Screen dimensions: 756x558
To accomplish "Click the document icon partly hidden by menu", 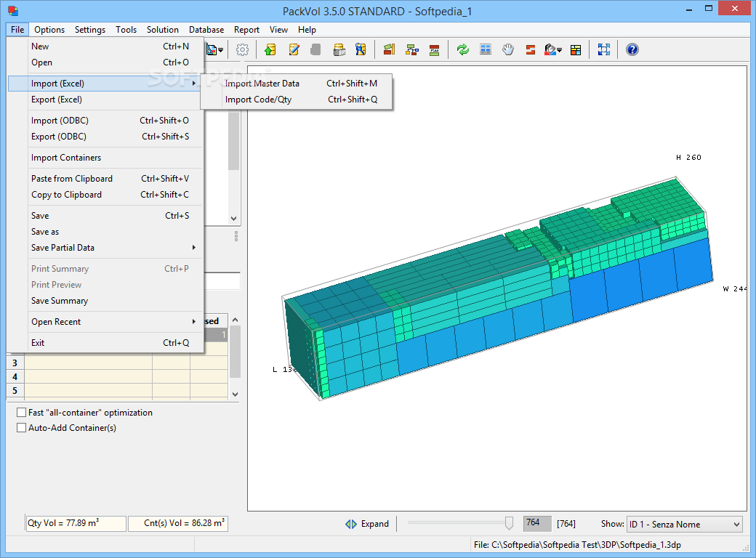I will click(212, 49).
